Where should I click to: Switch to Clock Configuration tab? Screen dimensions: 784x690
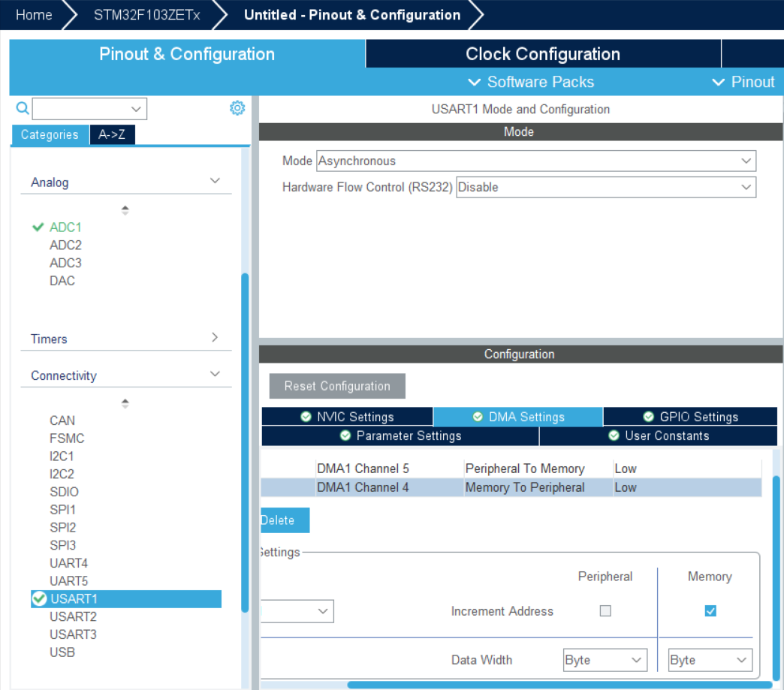tap(543, 54)
